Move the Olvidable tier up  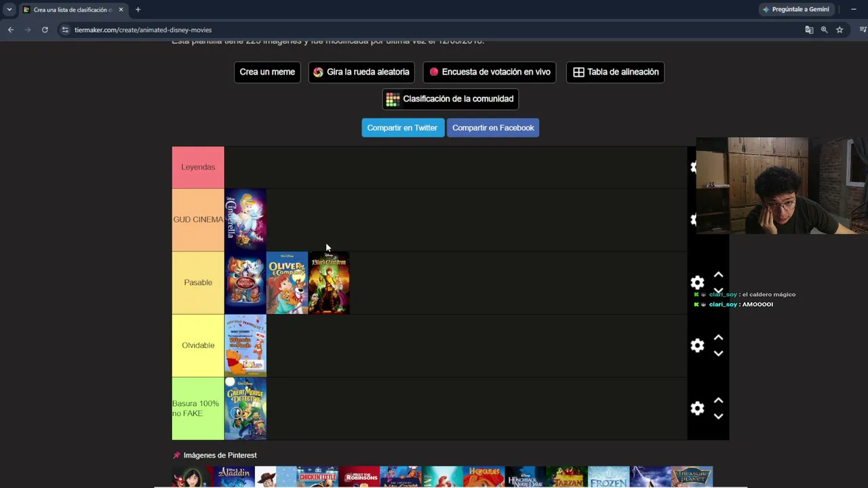[x=718, y=338]
